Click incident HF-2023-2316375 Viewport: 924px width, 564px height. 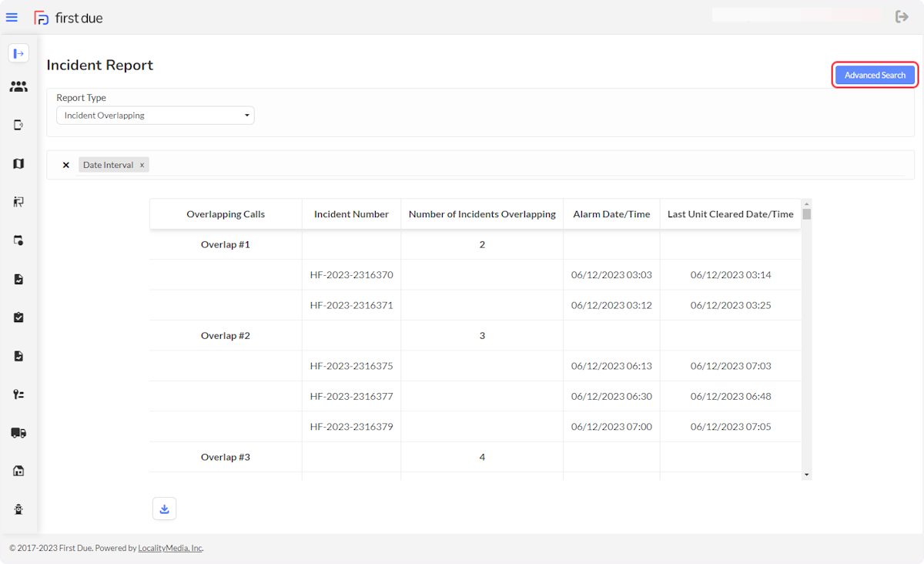pyautogui.click(x=351, y=366)
